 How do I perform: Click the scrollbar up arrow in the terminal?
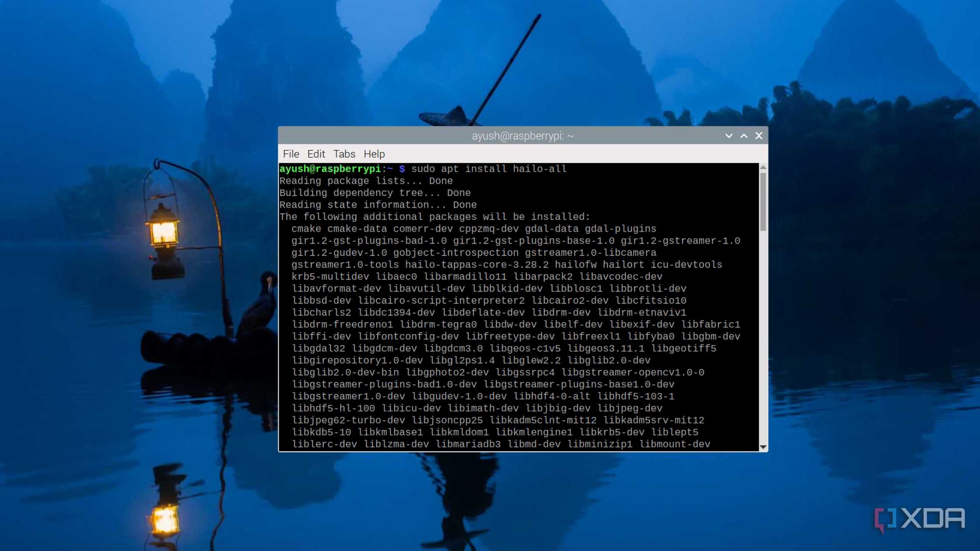[x=763, y=167]
